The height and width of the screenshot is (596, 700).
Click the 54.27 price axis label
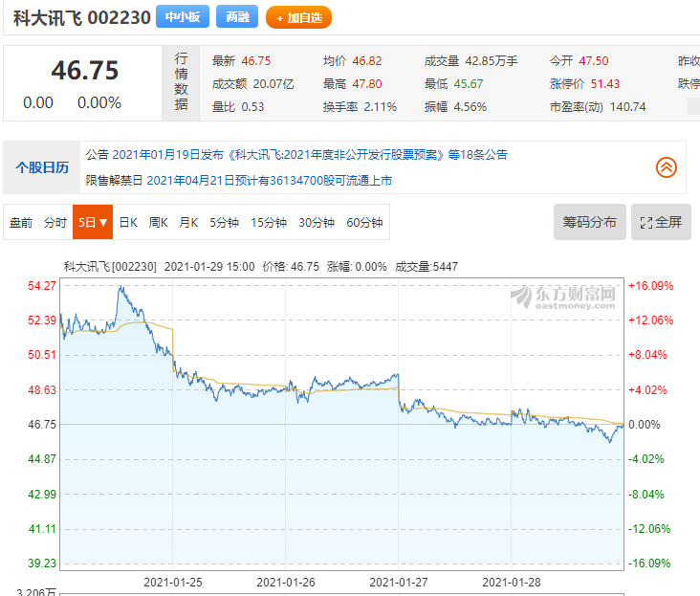pos(42,286)
